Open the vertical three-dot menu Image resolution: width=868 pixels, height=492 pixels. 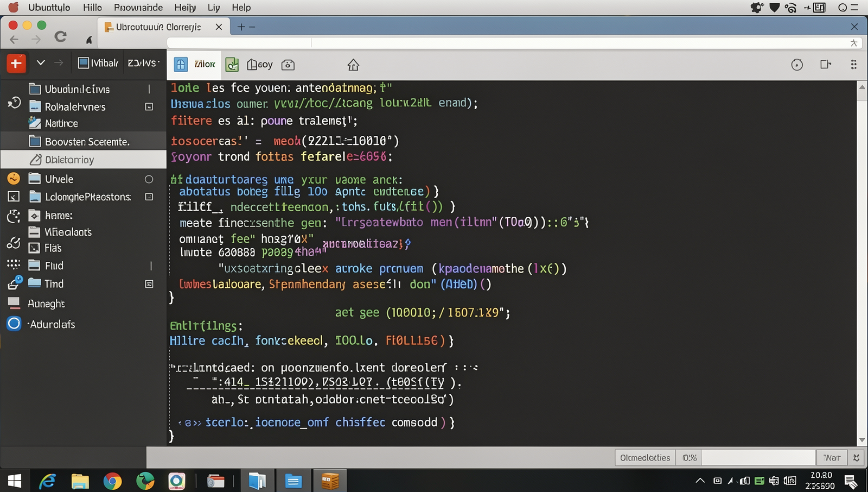click(x=853, y=65)
